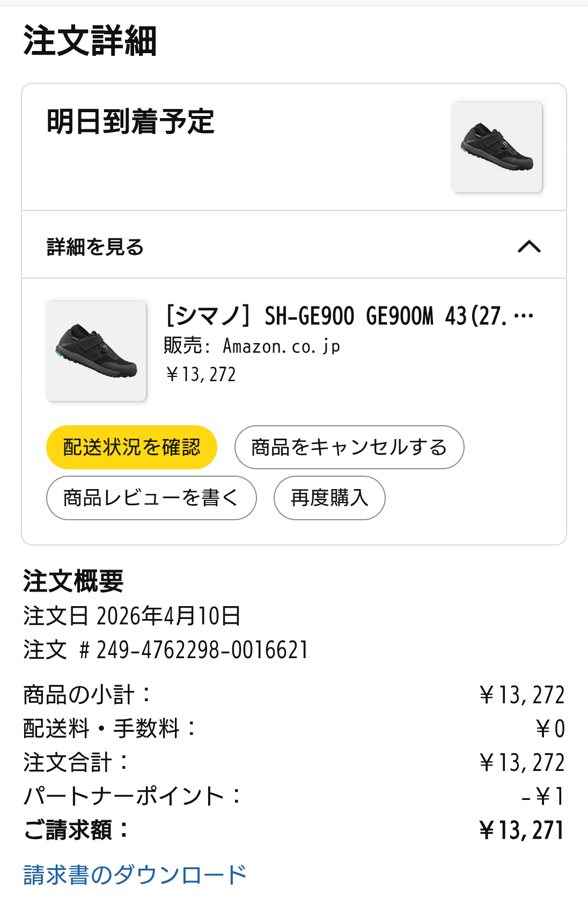Screen dimensions: 588x903
Task: Click the 明日到着予定 delivery status heading
Action: (130, 121)
